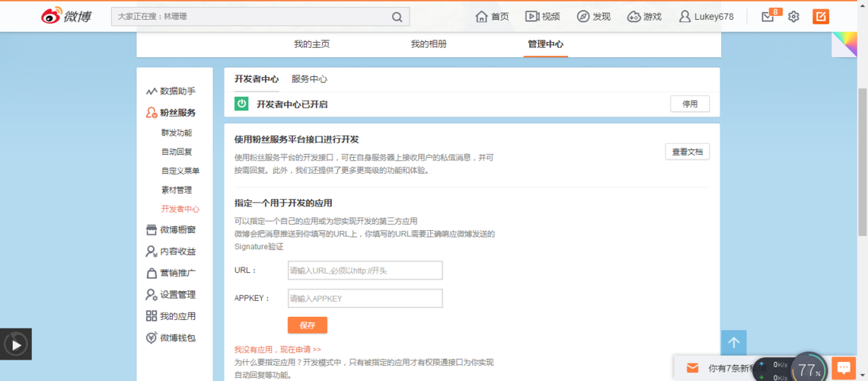Click the 查看文档 button
Image resolution: width=868 pixels, height=381 pixels.
pyautogui.click(x=687, y=152)
